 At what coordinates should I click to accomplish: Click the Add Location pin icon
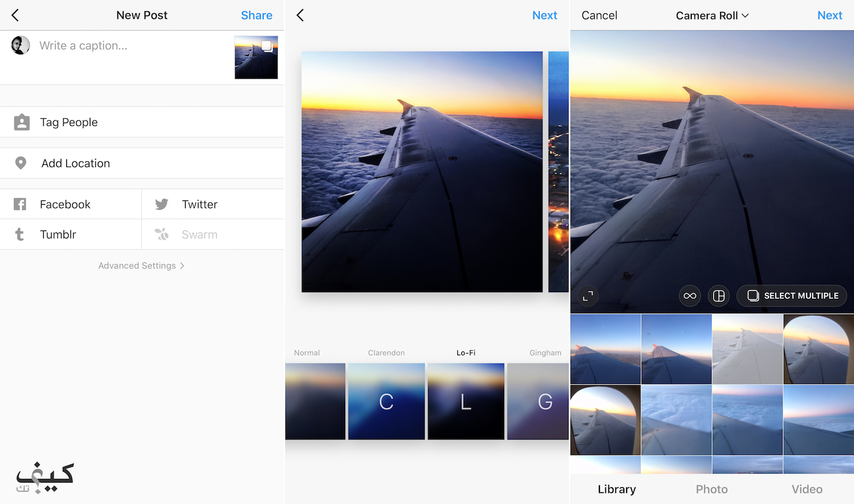coord(21,163)
